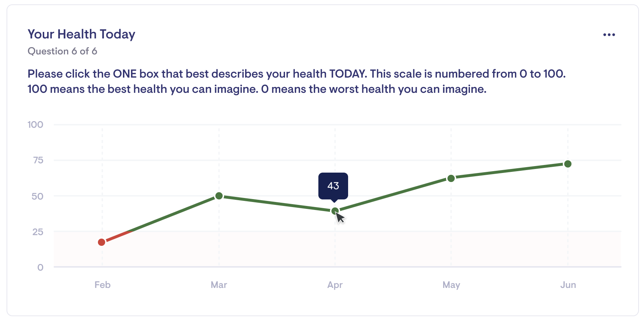Click the Your Health Today title
644x322 pixels.
82,34
